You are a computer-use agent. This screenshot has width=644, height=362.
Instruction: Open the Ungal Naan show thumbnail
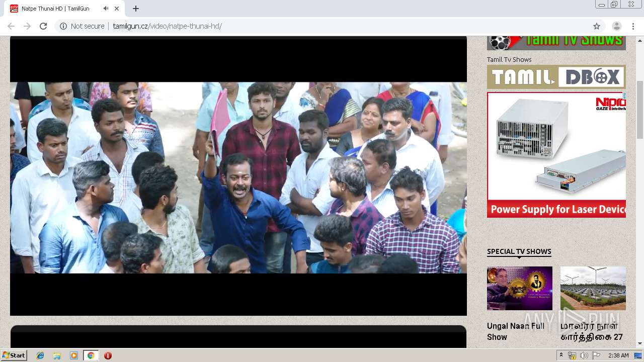[x=520, y=288]
